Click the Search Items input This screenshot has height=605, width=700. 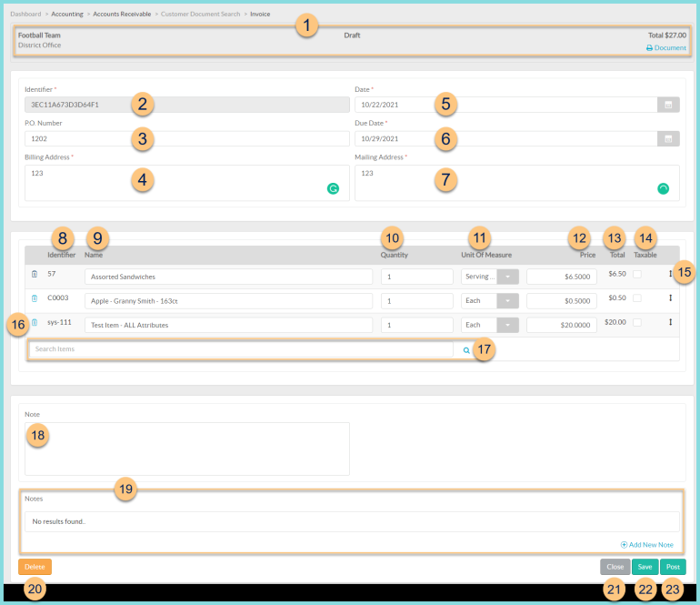[x=241, y=349]
